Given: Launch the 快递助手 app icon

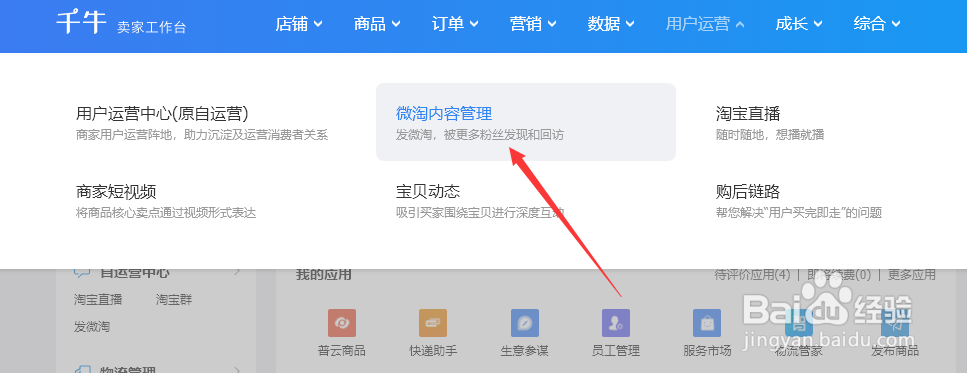Looking at the screenshot, I should click(x=433, y=323).
